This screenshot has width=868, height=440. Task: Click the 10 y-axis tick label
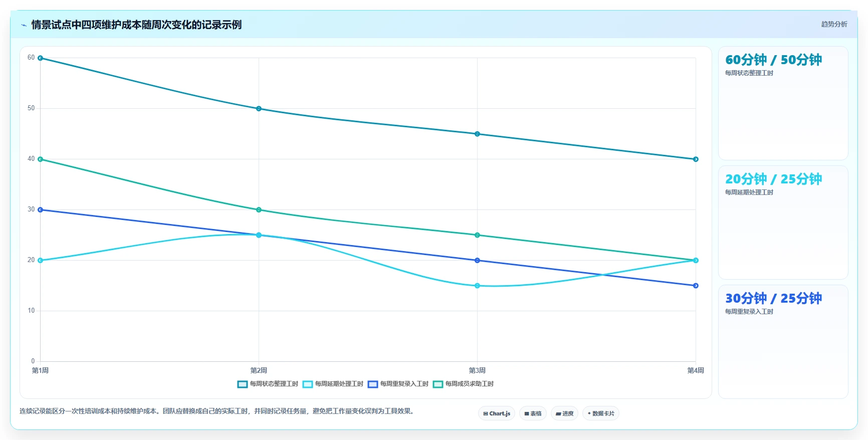[x=31, y=311]
